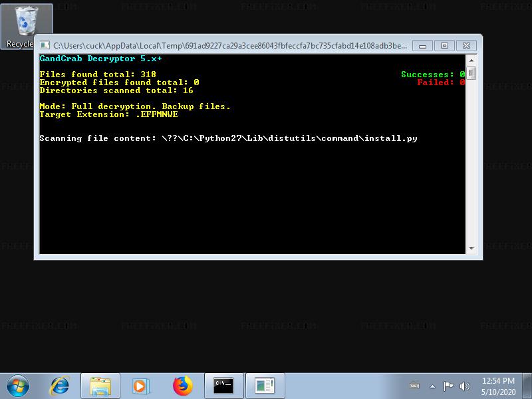Click the console window title bar icon

pos(45,45)
